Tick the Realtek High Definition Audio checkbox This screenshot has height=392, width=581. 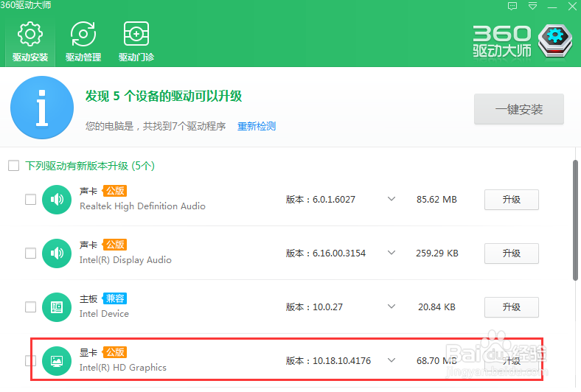pos(30,200)
